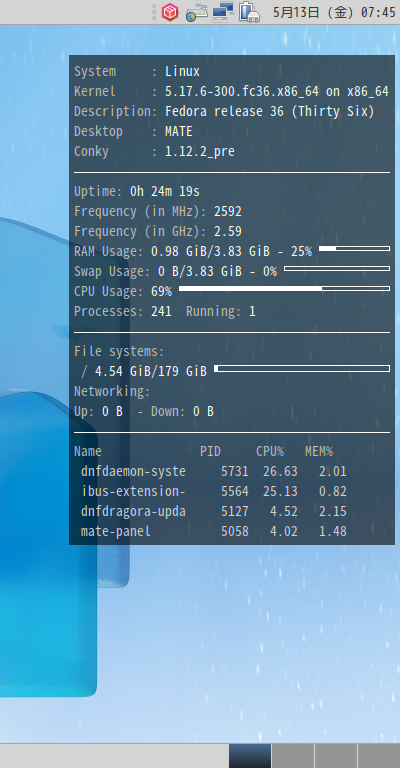Screen dimensions: 400x768
Task: Click the battery power manager tray icon
Action: pyautogui.click(x=249, y=12)
